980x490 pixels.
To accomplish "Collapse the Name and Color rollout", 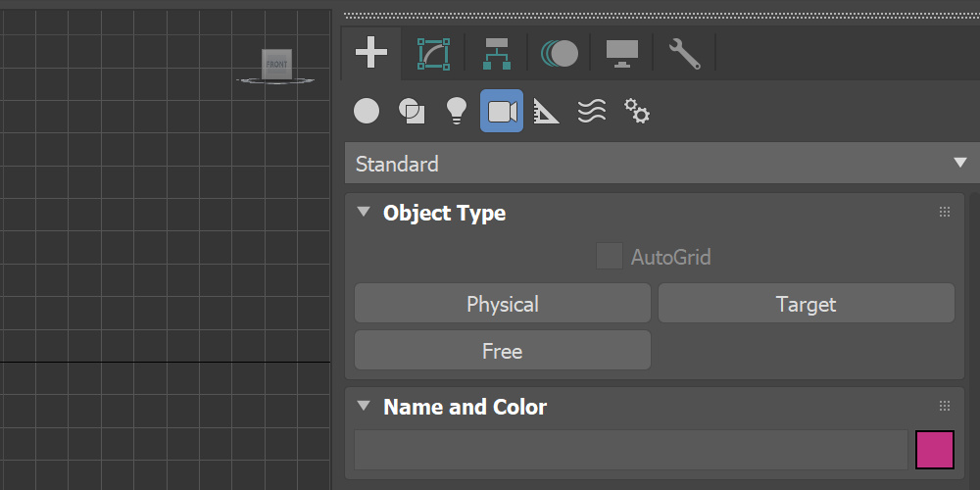I will tap(364, 406).
